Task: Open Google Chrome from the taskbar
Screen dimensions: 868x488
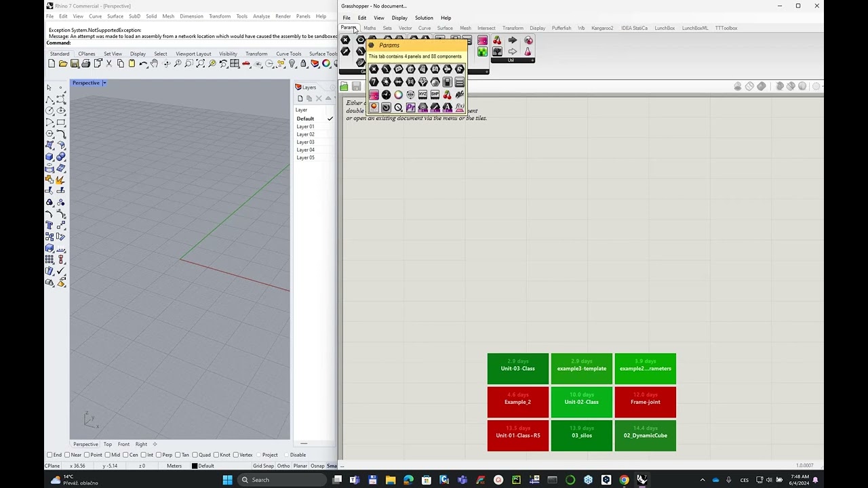Action: click(x=624, y=480)
